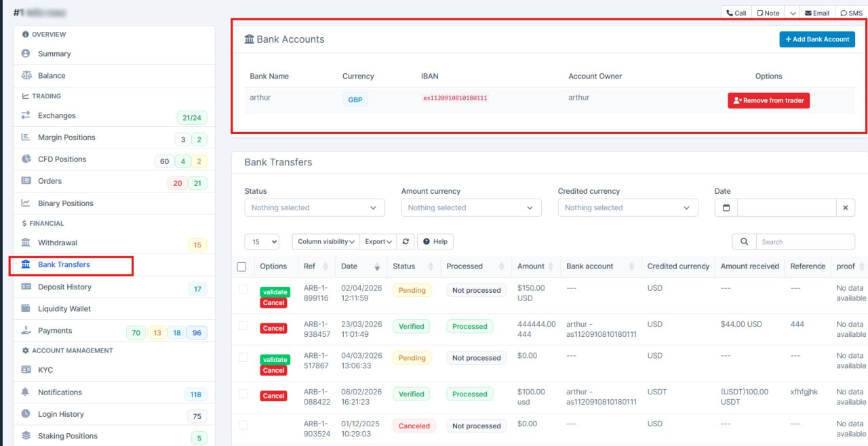This screenshot has width=868, height=446.
Task: Click the refresh icon in the table toolbar
Action: click(406, 241)
